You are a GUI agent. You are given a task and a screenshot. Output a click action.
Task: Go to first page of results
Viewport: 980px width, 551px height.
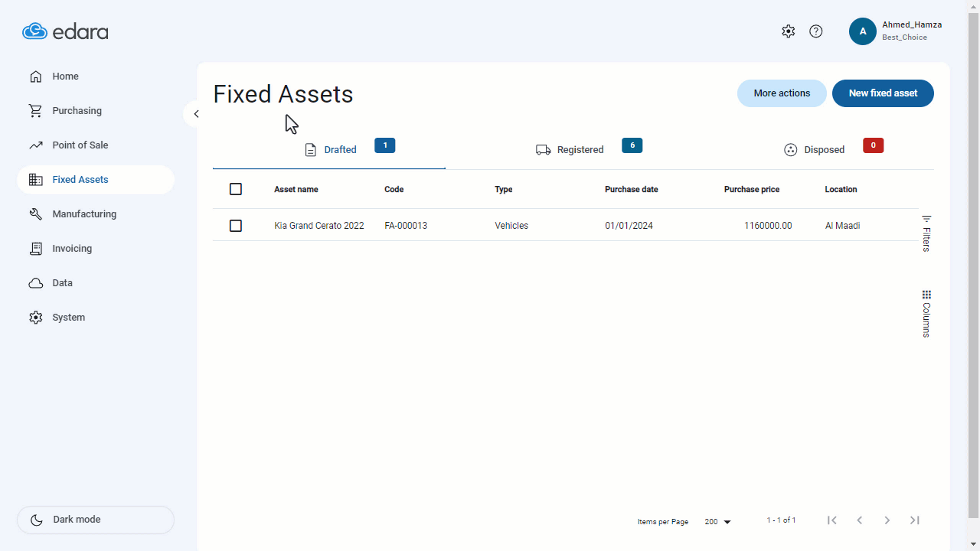click(832, 520)
